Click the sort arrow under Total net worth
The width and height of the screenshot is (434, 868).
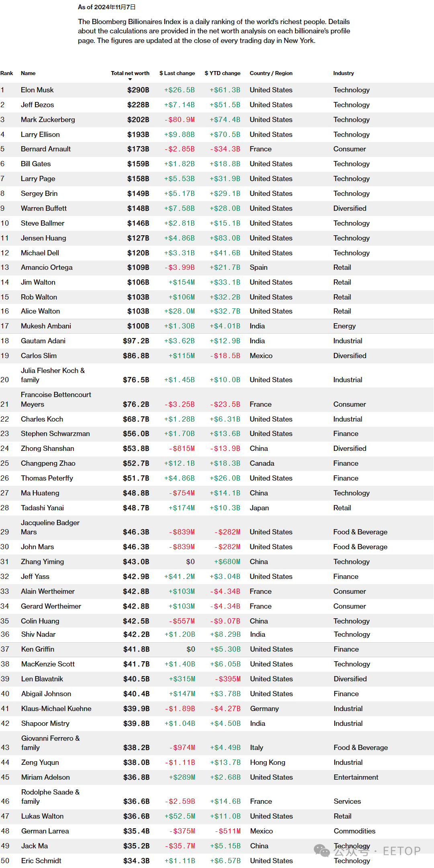(x=130, y=79)
